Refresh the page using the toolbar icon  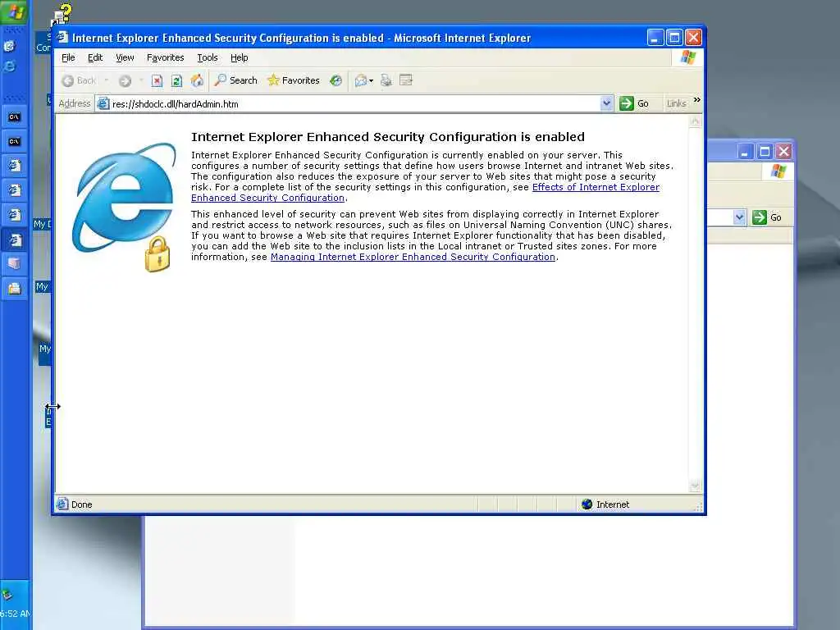point(176,81)
